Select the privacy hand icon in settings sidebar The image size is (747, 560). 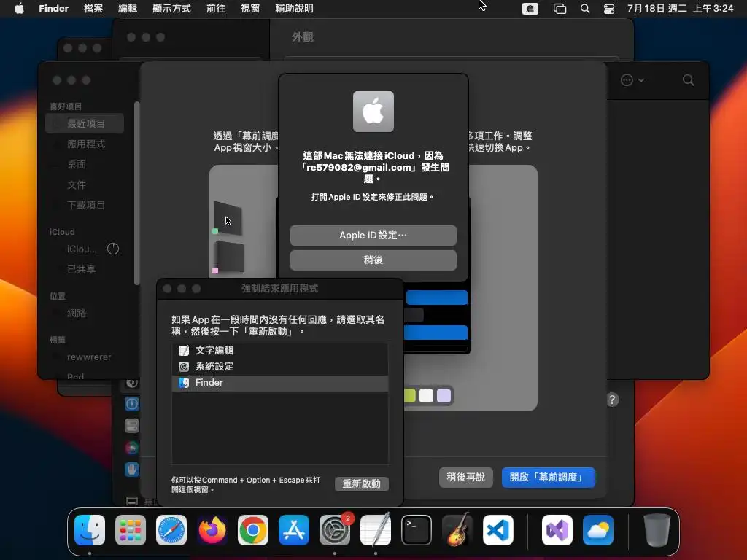(132, 470)
